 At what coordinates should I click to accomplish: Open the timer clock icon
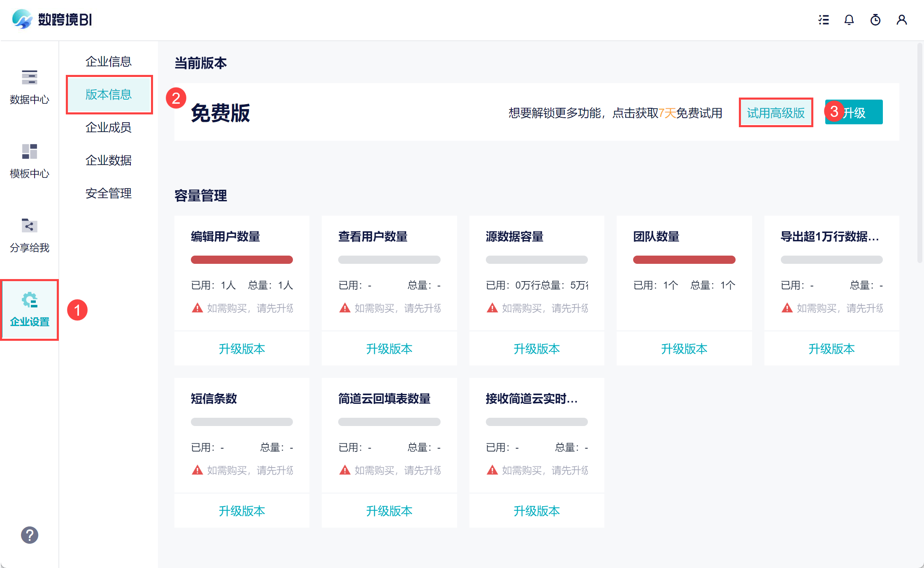(x=875, y=20)
